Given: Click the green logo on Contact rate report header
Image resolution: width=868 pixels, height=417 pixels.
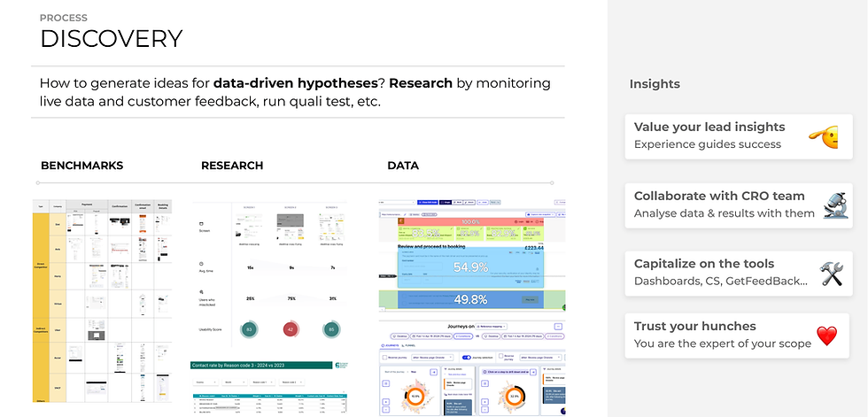Looking at the screenshot, I should [341, 365].
